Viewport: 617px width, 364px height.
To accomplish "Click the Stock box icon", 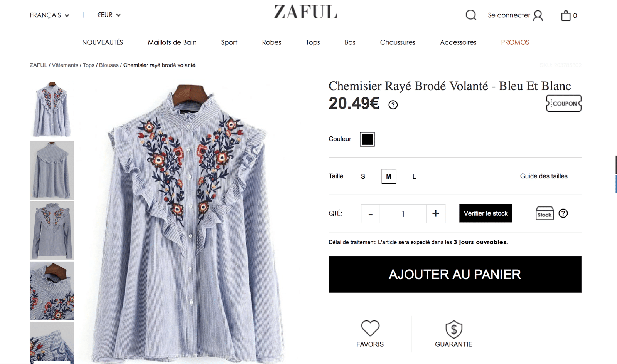I will [545, 213].
